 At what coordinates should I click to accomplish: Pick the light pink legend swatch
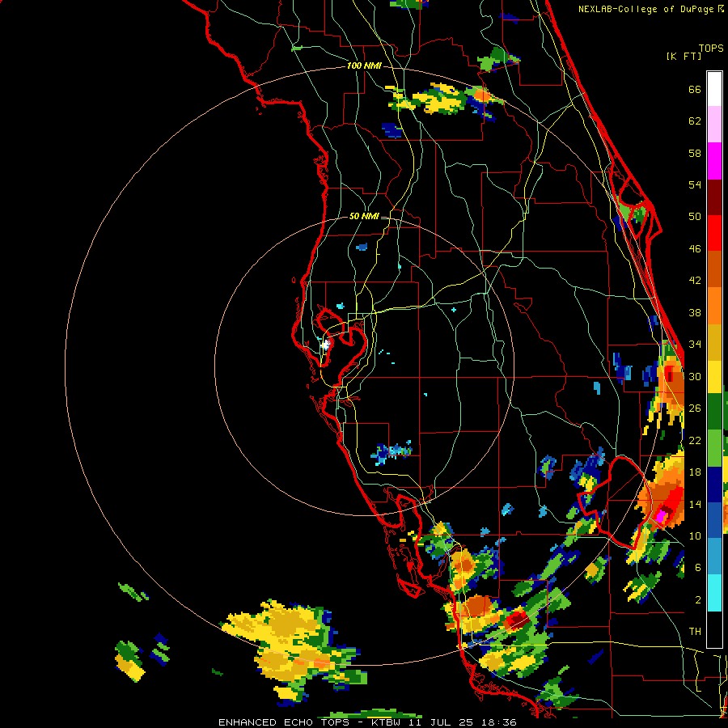click(714, 124)
